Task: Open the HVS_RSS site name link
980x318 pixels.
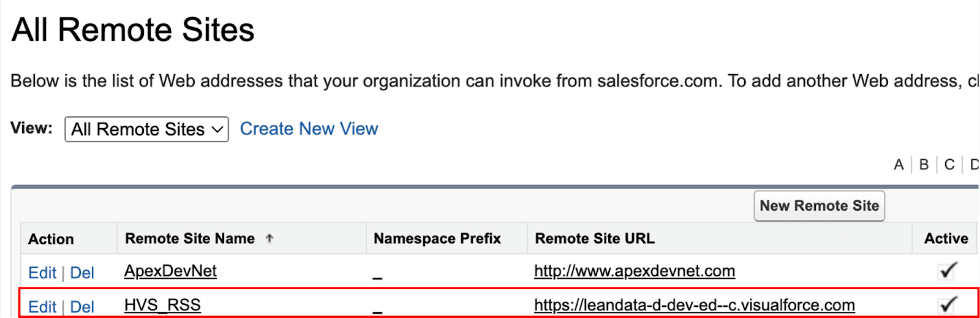Action: click(162, 305)
